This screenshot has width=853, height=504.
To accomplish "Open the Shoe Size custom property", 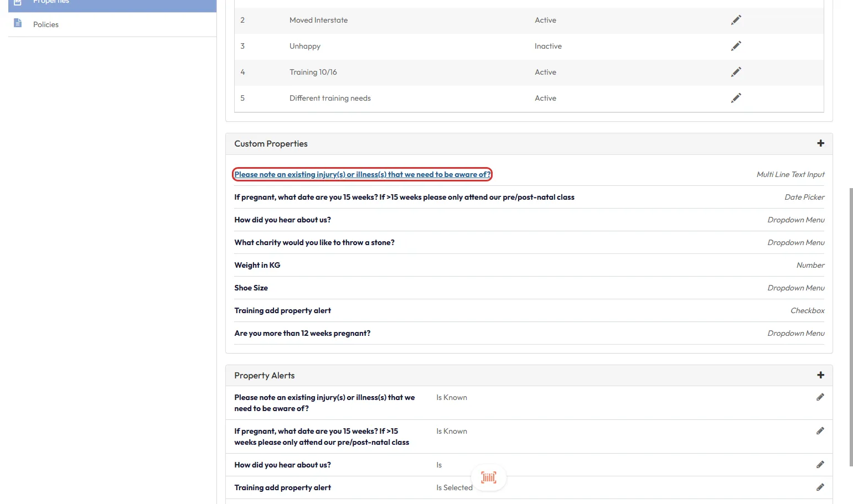I will click(x=251, y=288).
